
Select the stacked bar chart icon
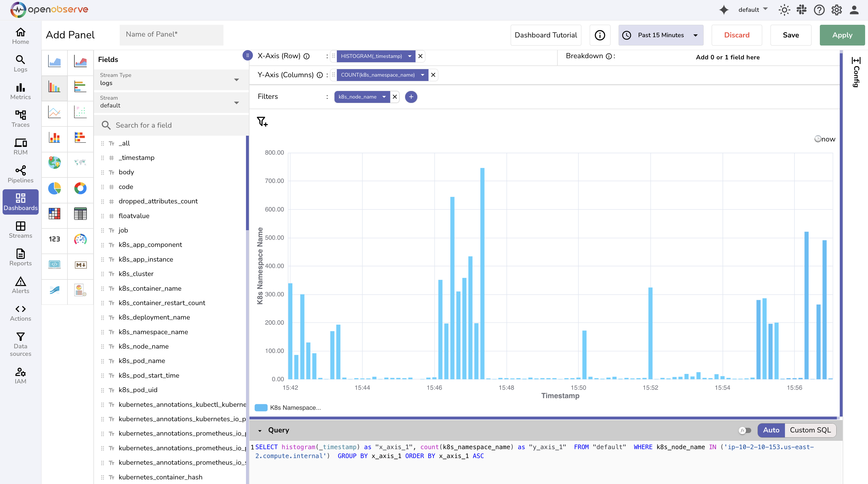click(x=54, y=137)
